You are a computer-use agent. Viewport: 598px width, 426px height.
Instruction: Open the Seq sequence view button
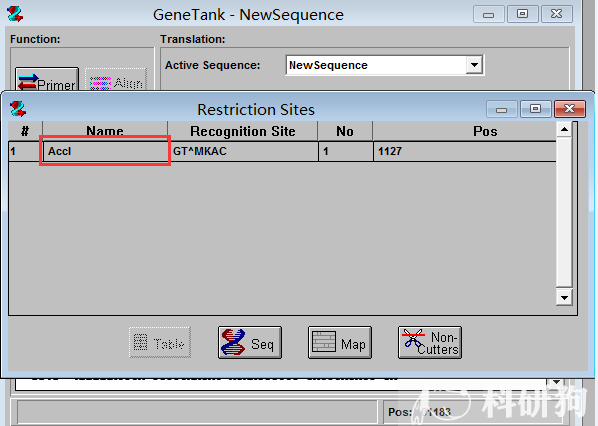(250, 342)
